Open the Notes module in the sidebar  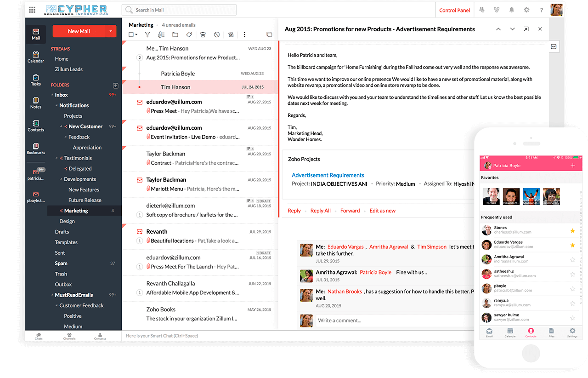click(36, 103)
